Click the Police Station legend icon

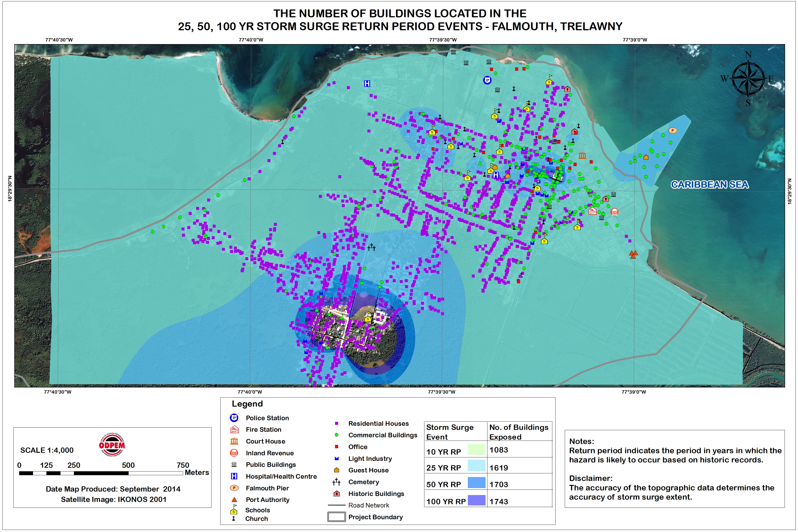234,418
